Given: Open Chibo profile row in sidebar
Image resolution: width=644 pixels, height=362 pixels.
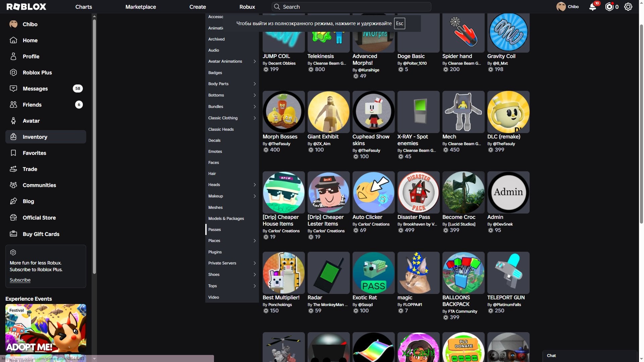Looking at the screenshot, I should click(46, 24).
